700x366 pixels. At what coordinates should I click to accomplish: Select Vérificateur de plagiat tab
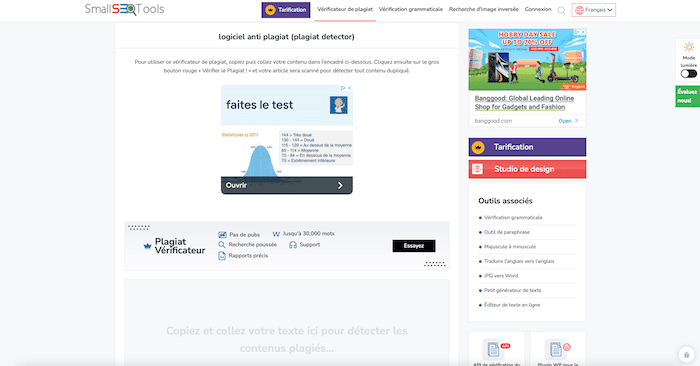(345, 9)
